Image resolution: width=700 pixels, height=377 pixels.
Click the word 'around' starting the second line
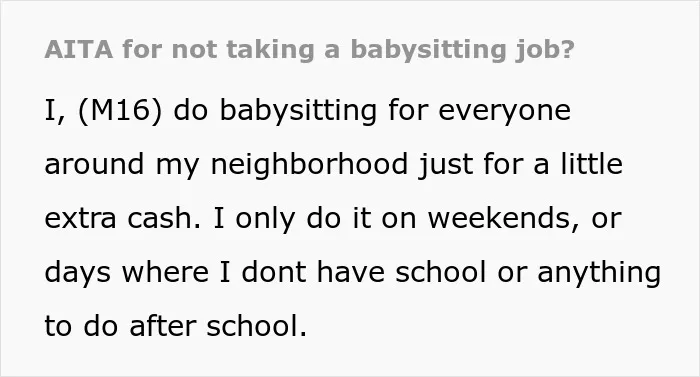click(94, 165)
